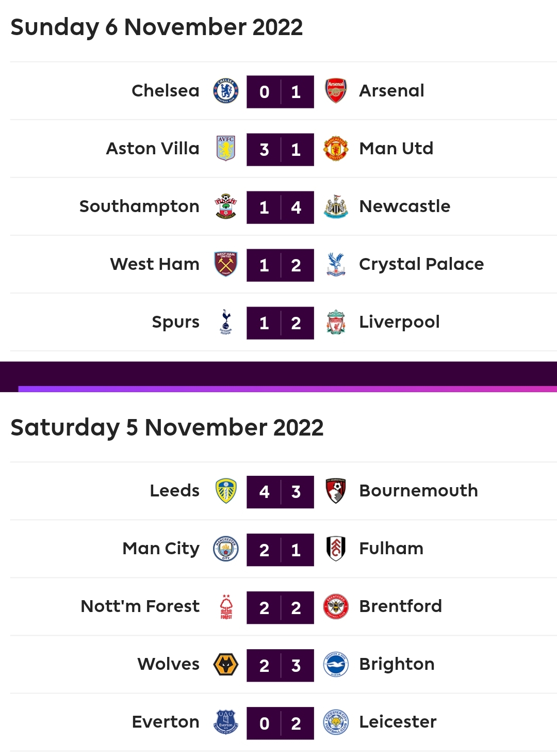The image size is (557, 756).
Task: Open the Chelsea 0-1 Arsenal score box
Action: (280, 92)
